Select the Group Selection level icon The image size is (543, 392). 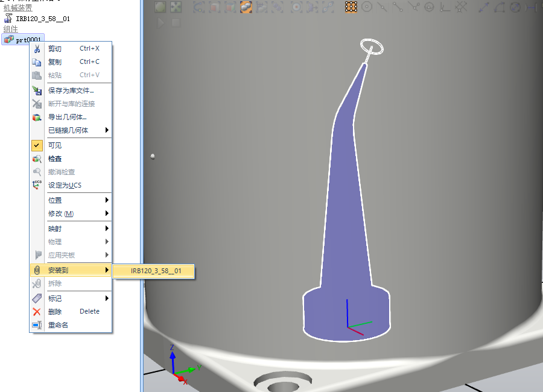click(x=262, y=7)
